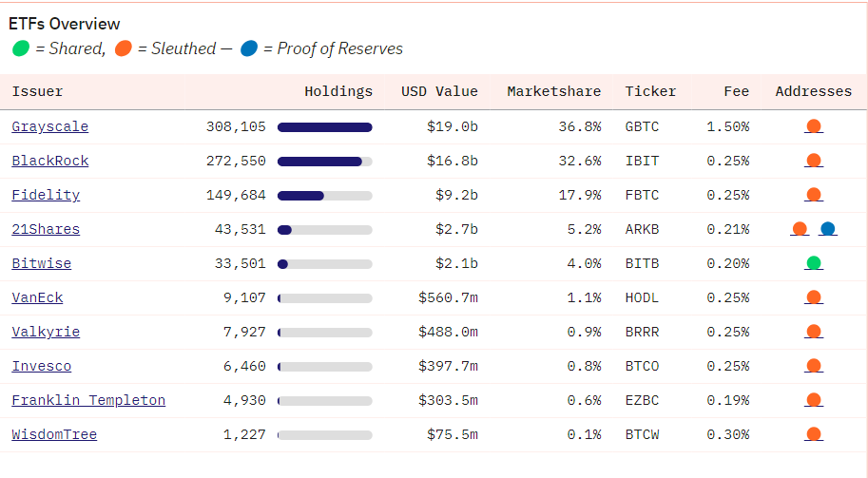This screenshot has width=868, height=478.
Task: Click Grayscale's holdings progress bar
Action: [x=324, y=127]
